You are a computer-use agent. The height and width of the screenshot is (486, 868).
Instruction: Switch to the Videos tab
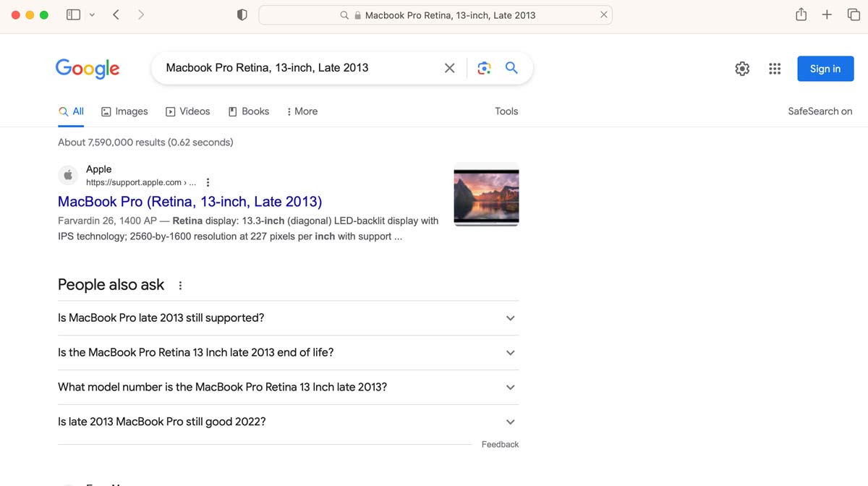pos(187,111)
